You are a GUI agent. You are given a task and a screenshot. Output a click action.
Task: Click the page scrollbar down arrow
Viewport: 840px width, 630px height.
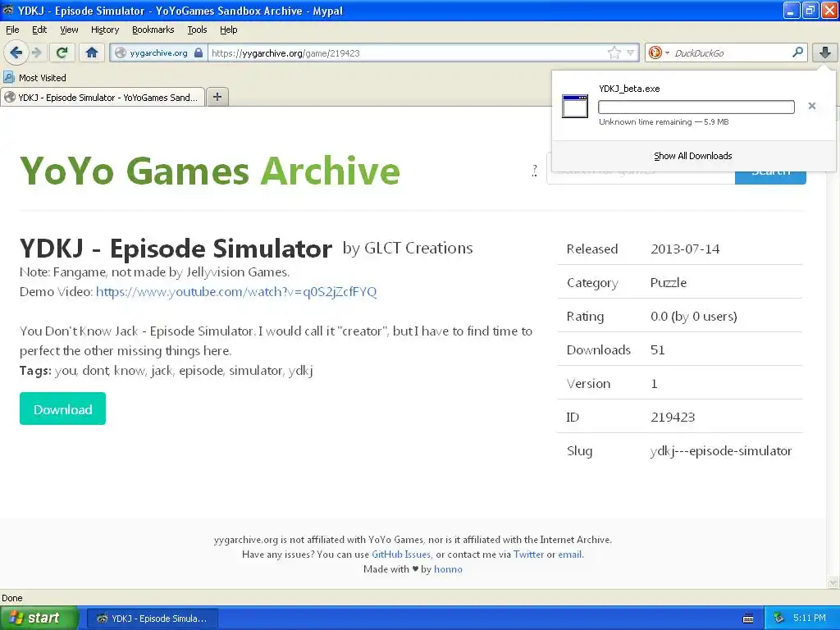[833, 582]
